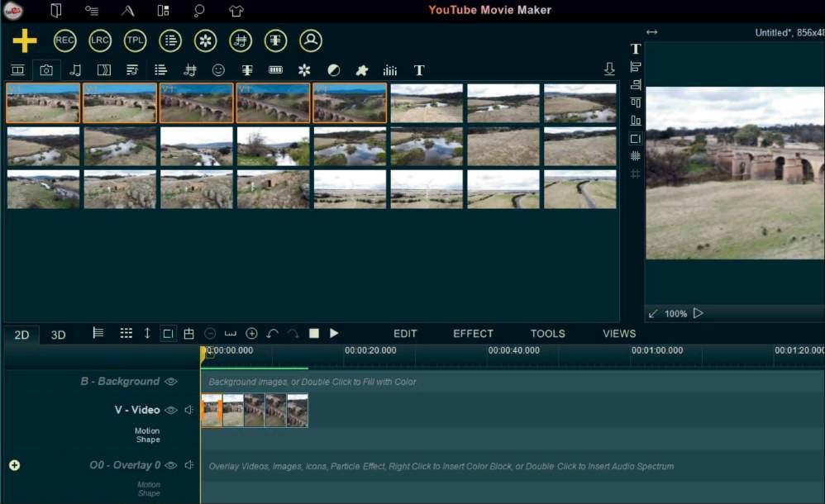Open the EFFECT menu
Image resolution: width=825 pixels, height=504 pixels.
(x=473, y=334)
